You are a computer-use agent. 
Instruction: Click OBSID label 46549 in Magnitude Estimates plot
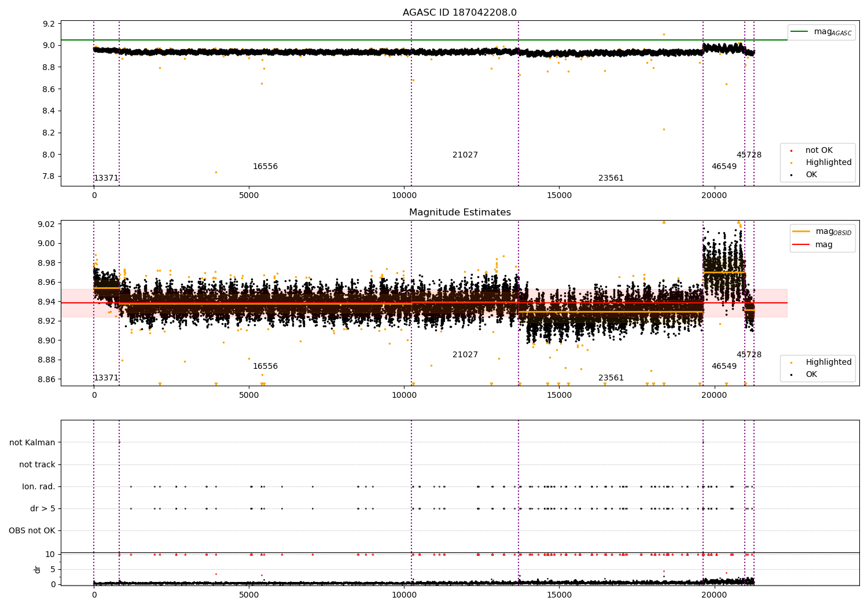(724, 367)
